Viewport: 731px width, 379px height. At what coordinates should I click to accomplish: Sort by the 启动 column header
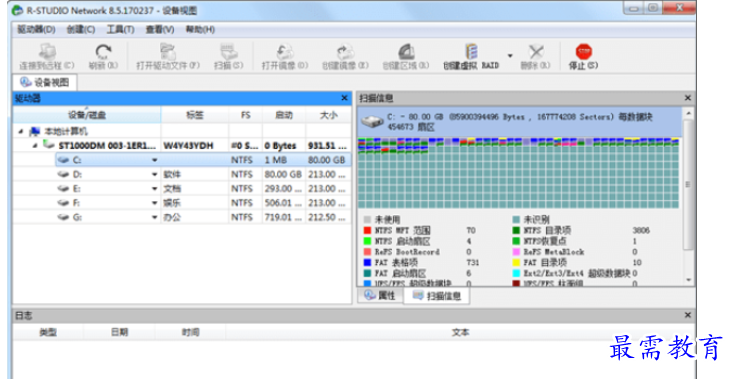(284, 115)
